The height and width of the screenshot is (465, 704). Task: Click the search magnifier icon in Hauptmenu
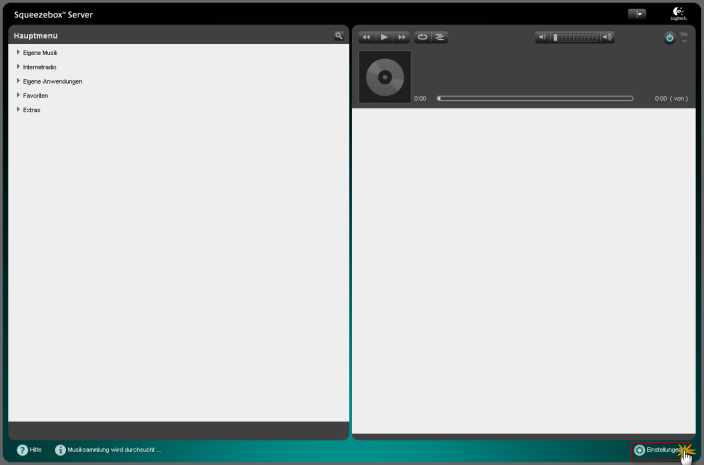(x=339, y=35)
